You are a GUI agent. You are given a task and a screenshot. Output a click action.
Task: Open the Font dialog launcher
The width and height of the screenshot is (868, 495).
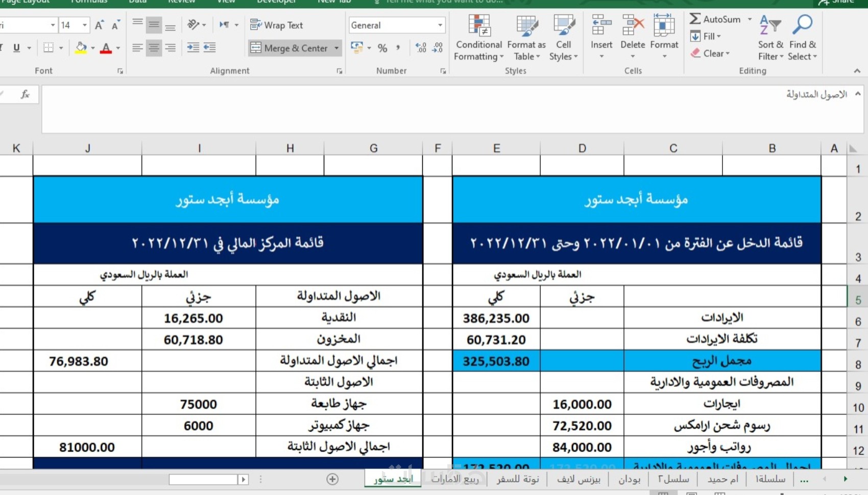120,71
